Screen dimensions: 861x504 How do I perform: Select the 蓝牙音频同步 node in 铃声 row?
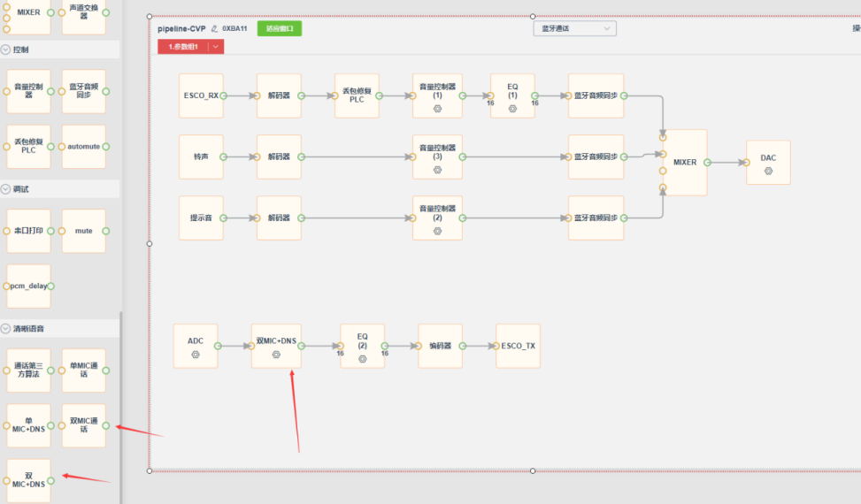[x=596, y=157]
